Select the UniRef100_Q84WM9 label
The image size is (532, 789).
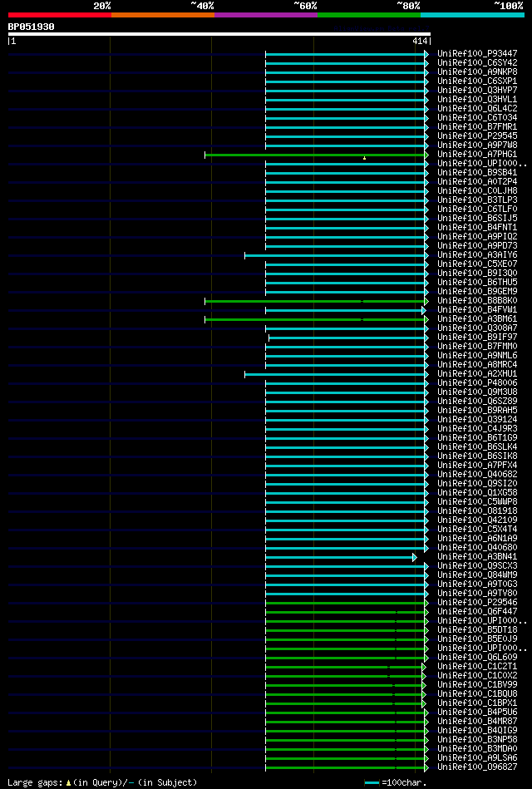click(477, 575)
